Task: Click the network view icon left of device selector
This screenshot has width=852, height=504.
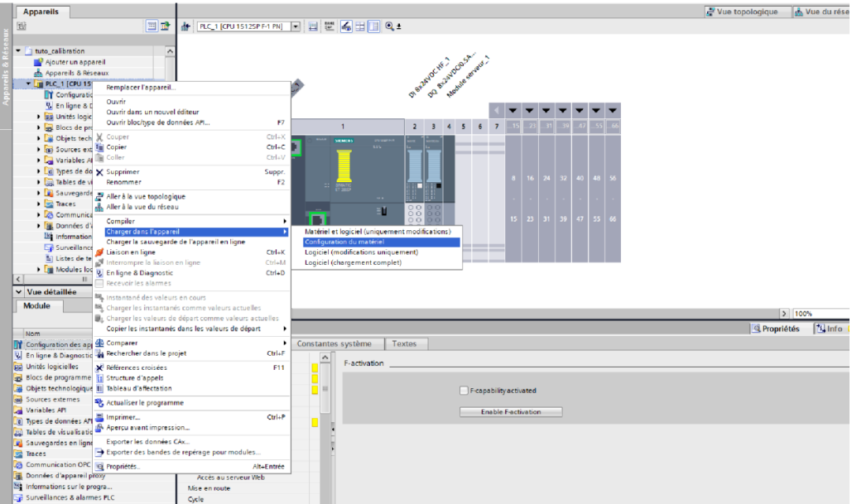Action: tap(185, 26)
